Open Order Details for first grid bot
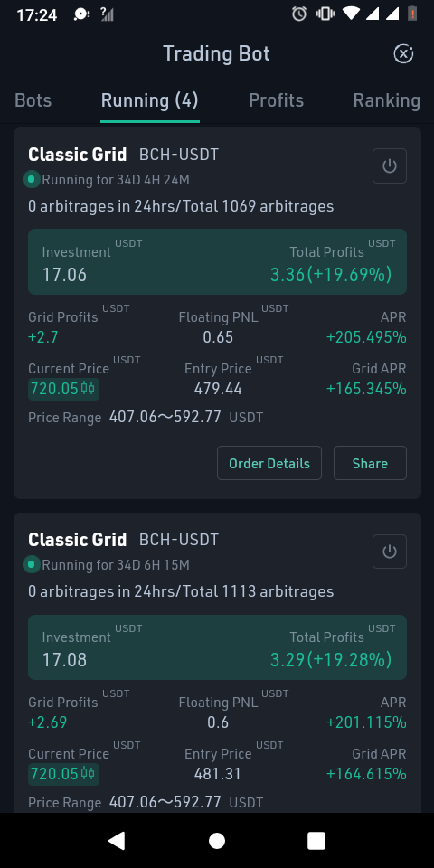 [x=269, y=463]
